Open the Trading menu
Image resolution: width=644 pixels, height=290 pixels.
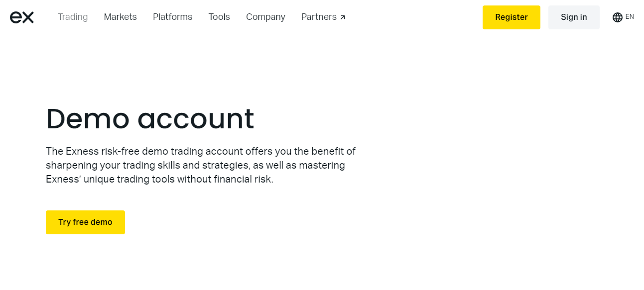coord(73,17)
